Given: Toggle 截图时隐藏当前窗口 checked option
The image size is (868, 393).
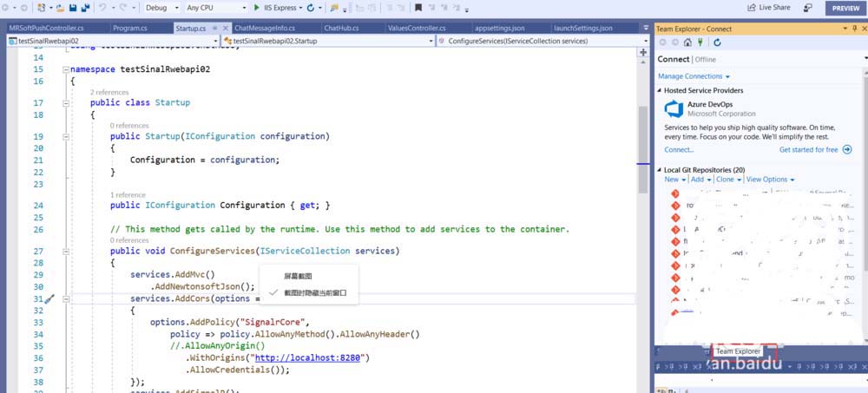Looking at the screenshot, I should point(309,293).
